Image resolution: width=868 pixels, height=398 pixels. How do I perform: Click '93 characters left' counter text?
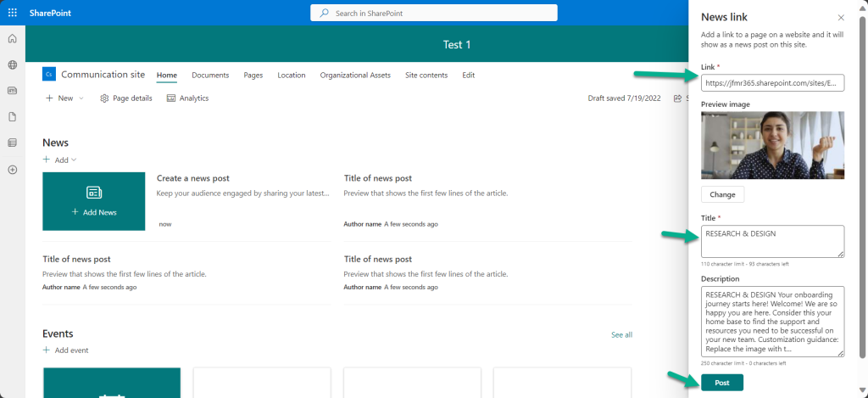click(x=769, y=264)
